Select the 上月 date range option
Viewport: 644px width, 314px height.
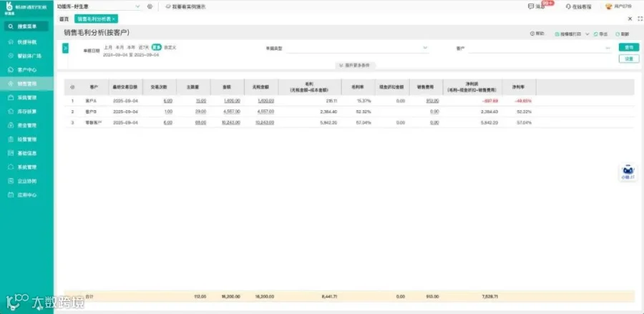(108, 48)
